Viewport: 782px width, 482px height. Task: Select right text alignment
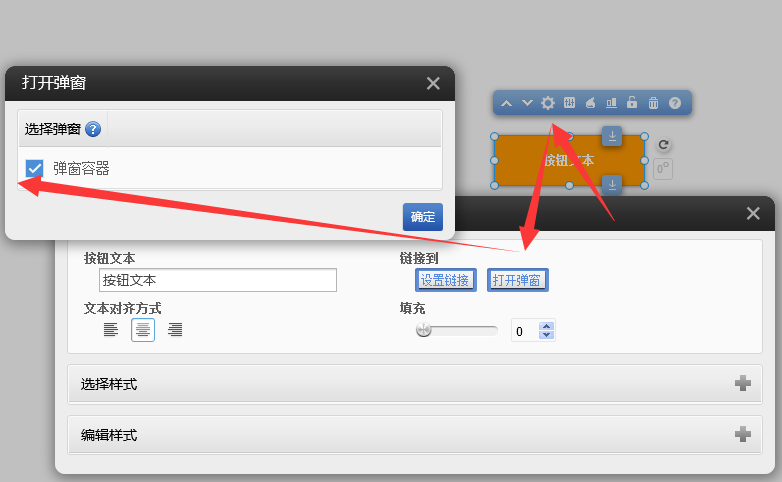pyautogui.click(x=175, y=330)
